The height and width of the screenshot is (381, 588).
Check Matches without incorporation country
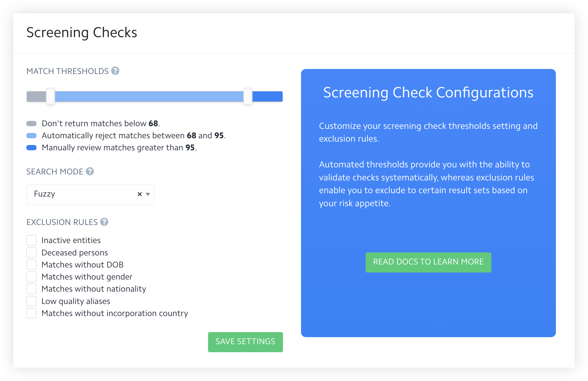click(31, 313)
